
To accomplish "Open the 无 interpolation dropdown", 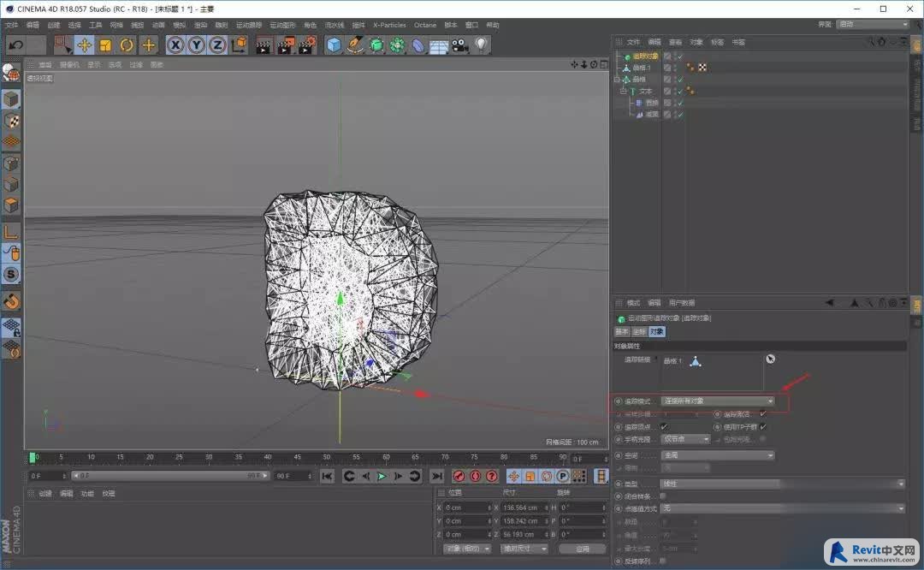I will click(x=783, y=508).
